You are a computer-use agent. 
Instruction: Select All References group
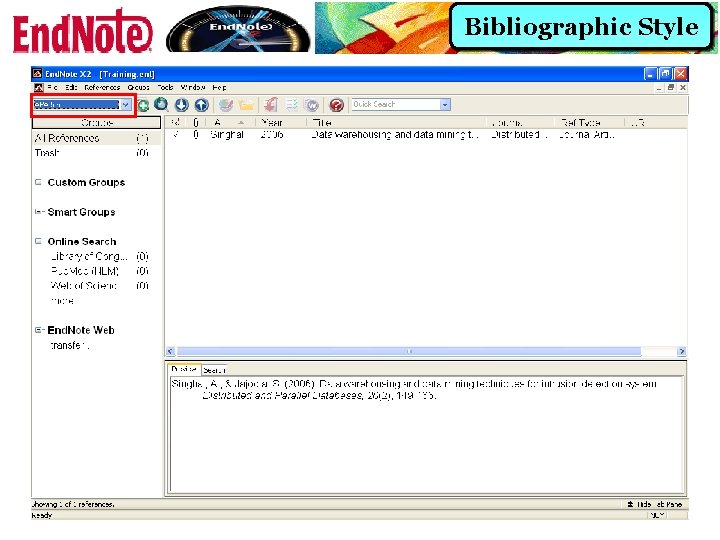[x=96, y=138]
